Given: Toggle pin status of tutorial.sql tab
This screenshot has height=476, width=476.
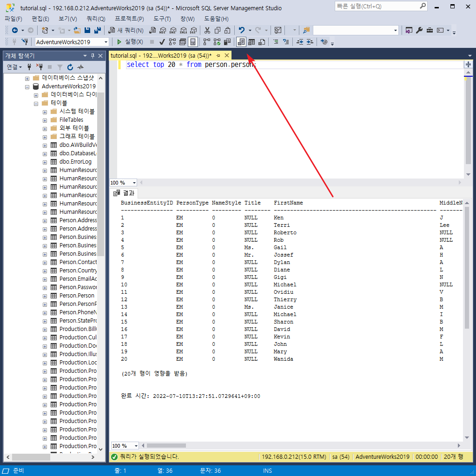Looking at the screenshot, I should [218, 56].
